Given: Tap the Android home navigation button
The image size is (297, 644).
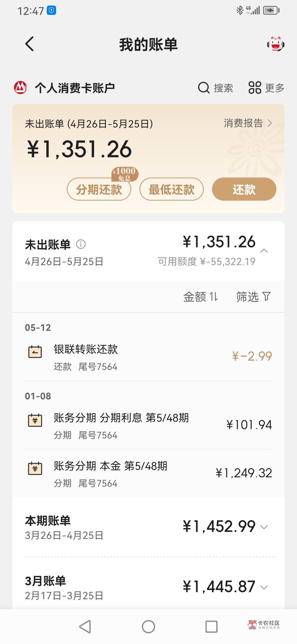Looking at the screenshot, I should (148, 627).
